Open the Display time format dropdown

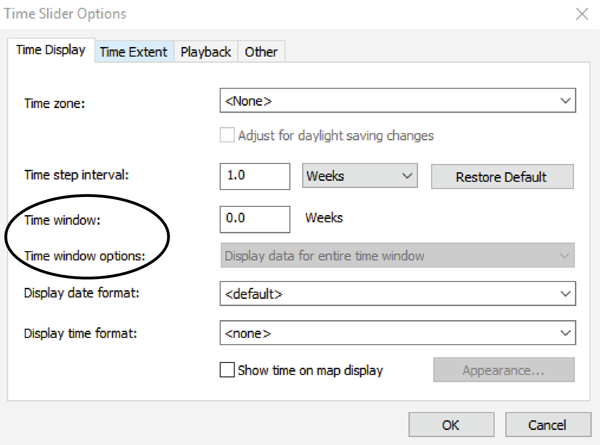397,332
